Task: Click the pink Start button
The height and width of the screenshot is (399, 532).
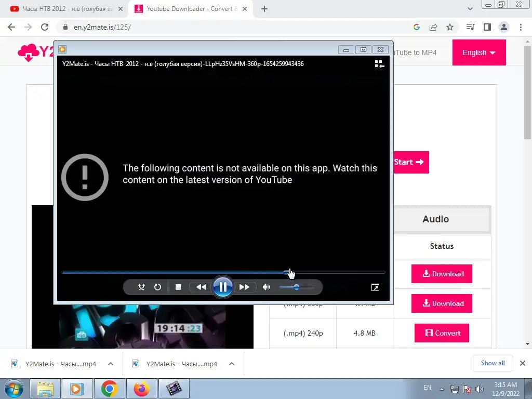Action: tap(411, 162)
